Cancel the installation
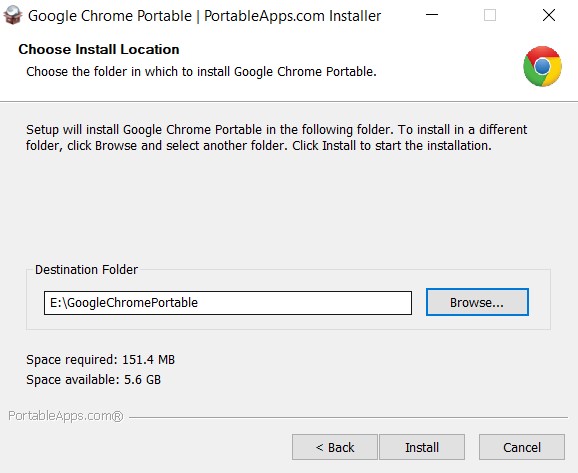Image resolution: width=578 pixels, height=473 pixels. 522,447
